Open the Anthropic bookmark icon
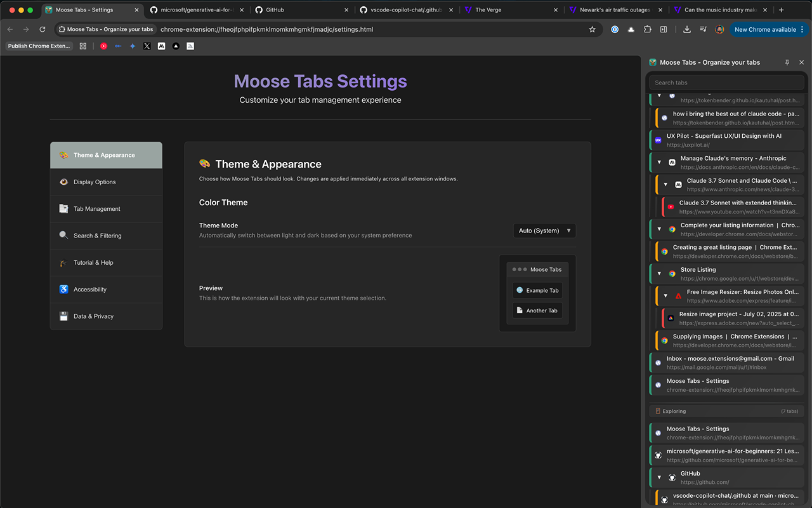 pos(162,46)
